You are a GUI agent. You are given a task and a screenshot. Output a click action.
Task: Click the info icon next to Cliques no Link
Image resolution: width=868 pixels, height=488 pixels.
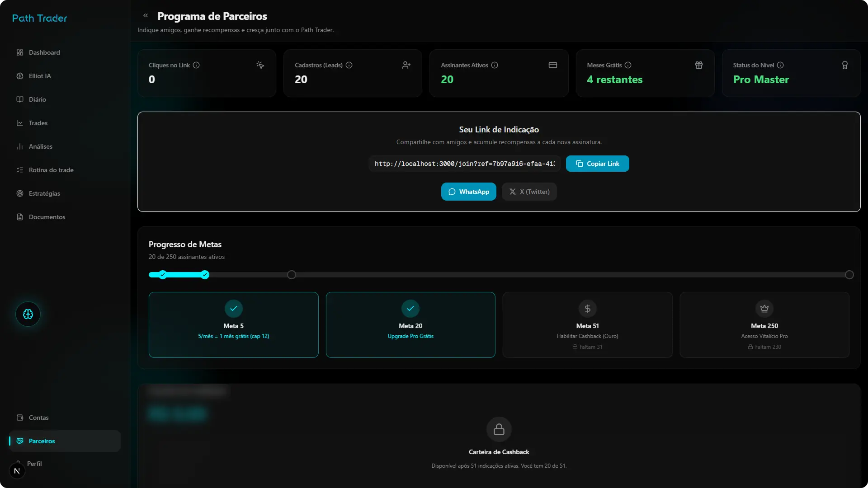click(x=196, y=65)
